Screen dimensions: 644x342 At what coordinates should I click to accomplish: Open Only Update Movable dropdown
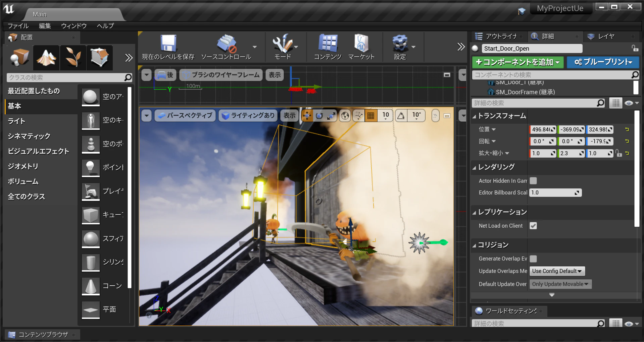[560, 284]
